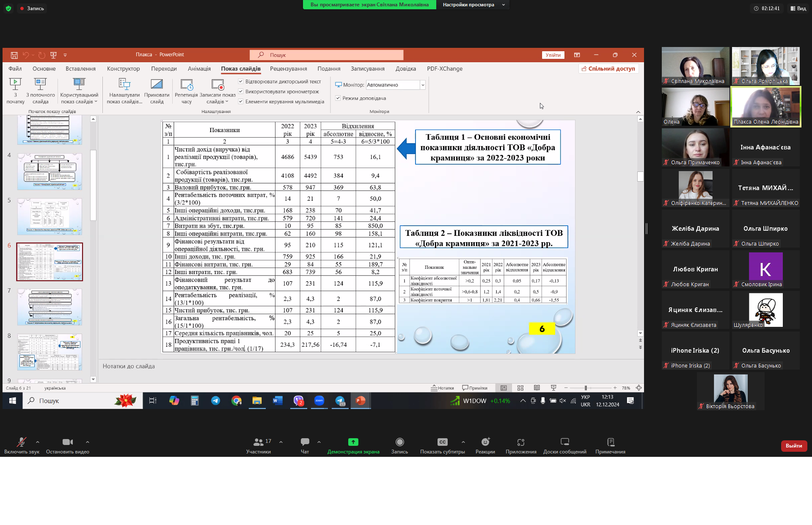Click Показать субтитры captions button
The width and height of the screenshot is (812, 525).
(x=443, y=446)
